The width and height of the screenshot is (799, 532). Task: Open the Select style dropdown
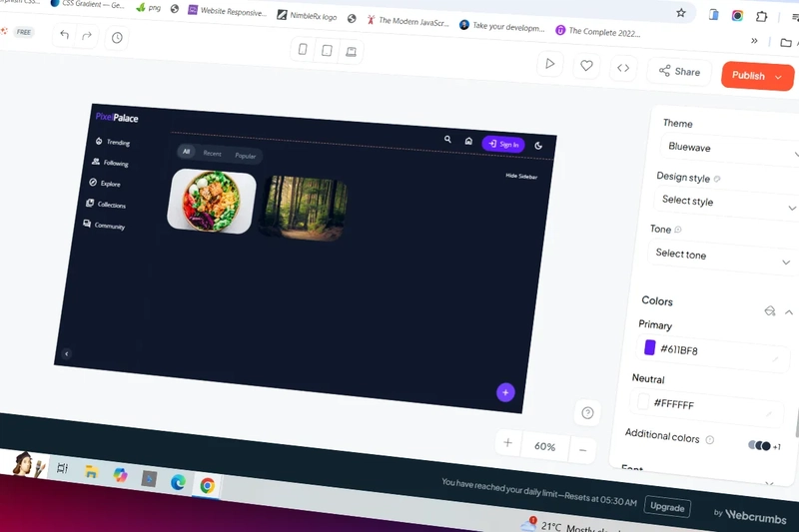(x=726, y=203)
